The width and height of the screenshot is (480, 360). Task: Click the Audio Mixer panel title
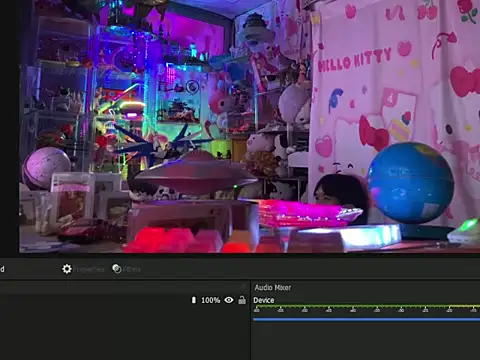[x=273, y=287]
